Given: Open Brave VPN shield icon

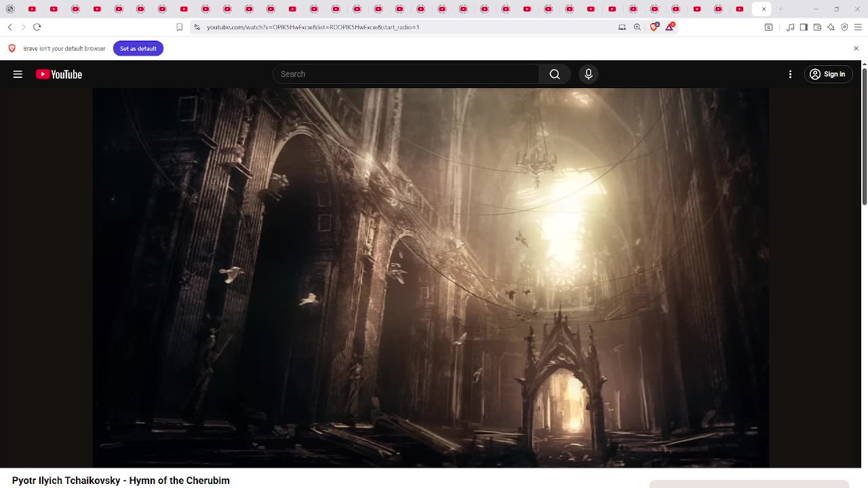Looking at the screenshot, I should click(x=844, y=27).
